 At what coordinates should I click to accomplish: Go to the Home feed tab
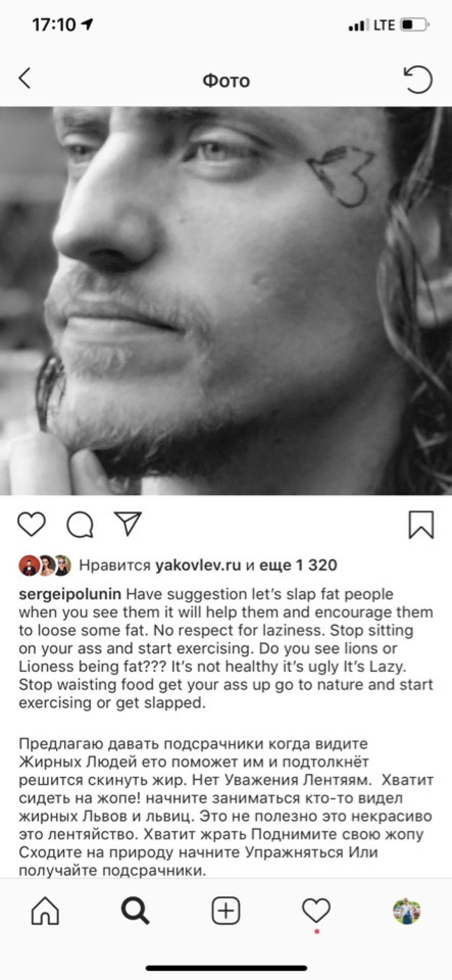pos(45,910)
